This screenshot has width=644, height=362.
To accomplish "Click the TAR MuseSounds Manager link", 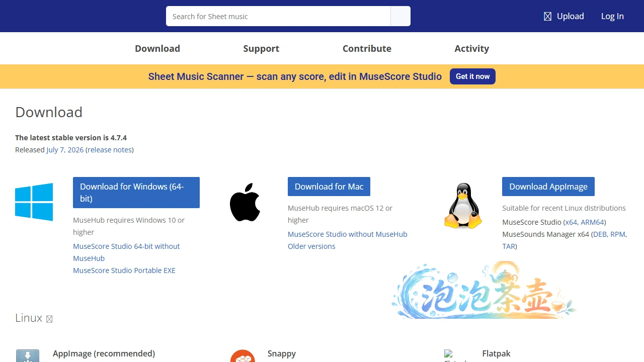I will point(508,246).
